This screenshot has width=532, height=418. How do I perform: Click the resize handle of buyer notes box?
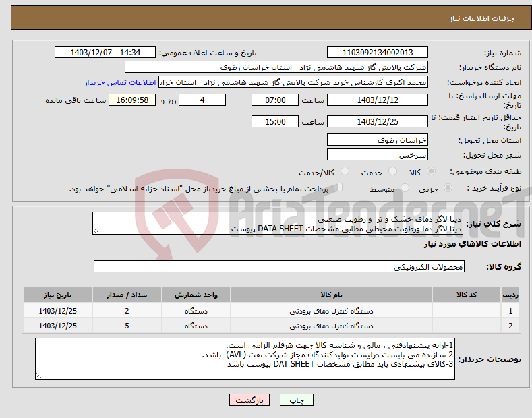point(39,376)
